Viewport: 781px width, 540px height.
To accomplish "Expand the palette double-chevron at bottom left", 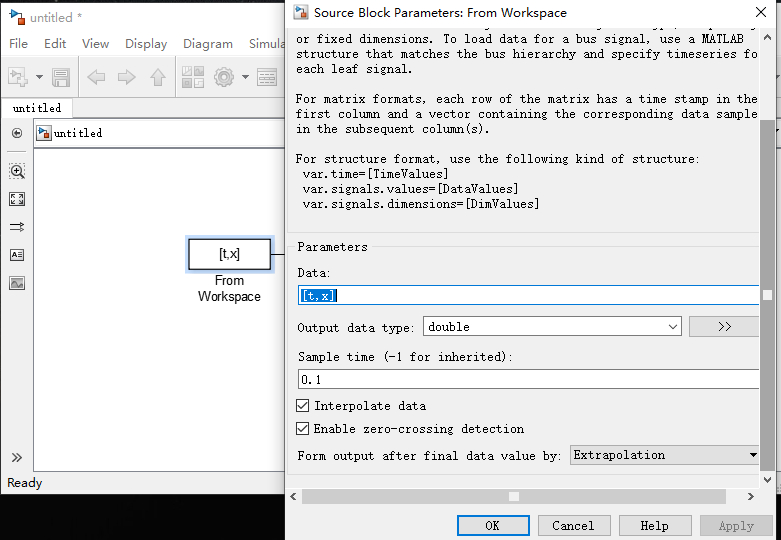I will coord(17,458).
